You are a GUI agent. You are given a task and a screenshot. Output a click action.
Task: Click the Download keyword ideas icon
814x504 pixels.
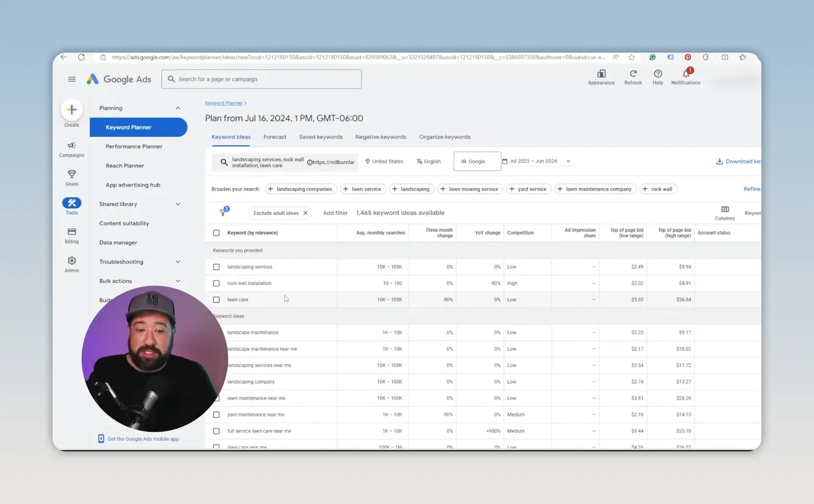(719, 161)
